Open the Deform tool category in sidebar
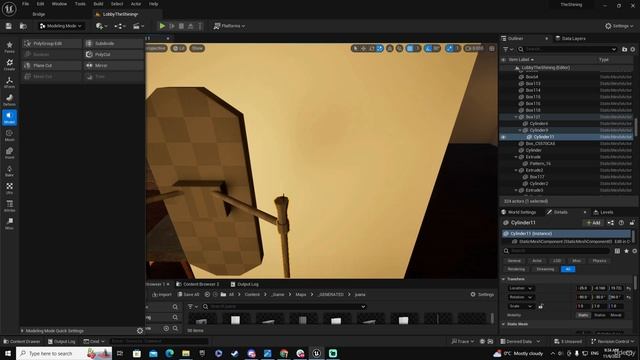 (9, 100)
